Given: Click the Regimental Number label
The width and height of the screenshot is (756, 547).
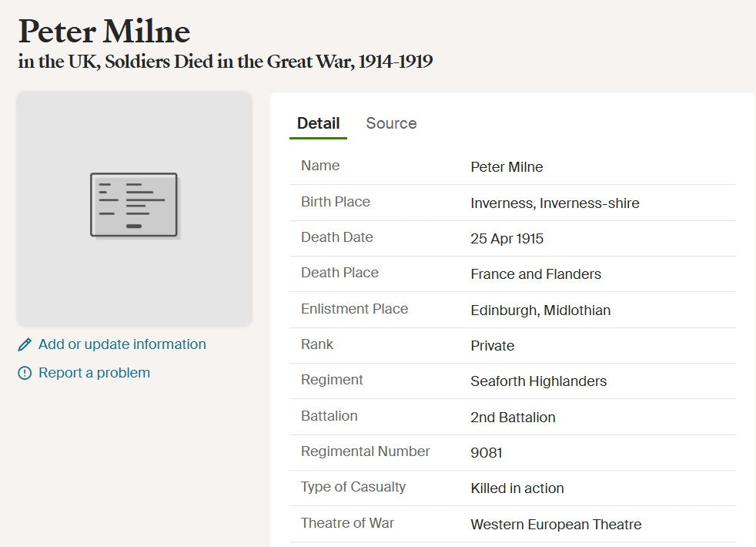Looking at the screenshot, I should click(366, 451).
